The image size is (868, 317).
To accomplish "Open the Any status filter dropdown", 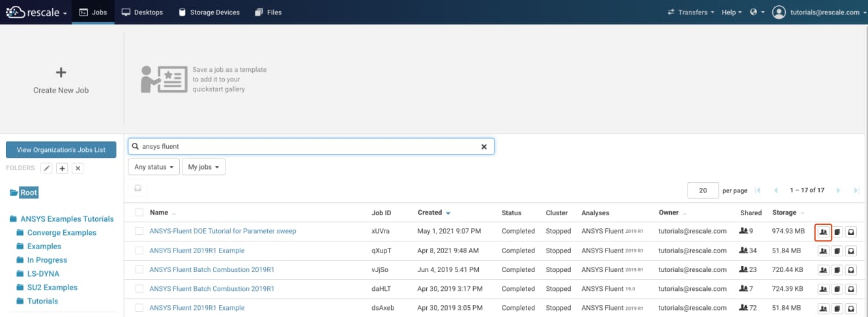I will [153, 167].
